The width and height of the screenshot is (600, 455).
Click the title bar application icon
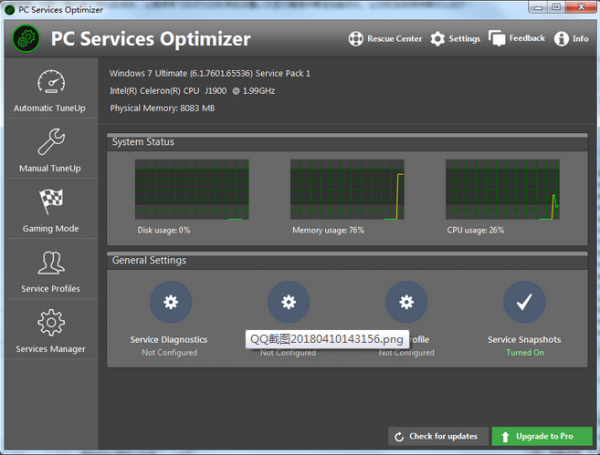[x=10, y=10]
